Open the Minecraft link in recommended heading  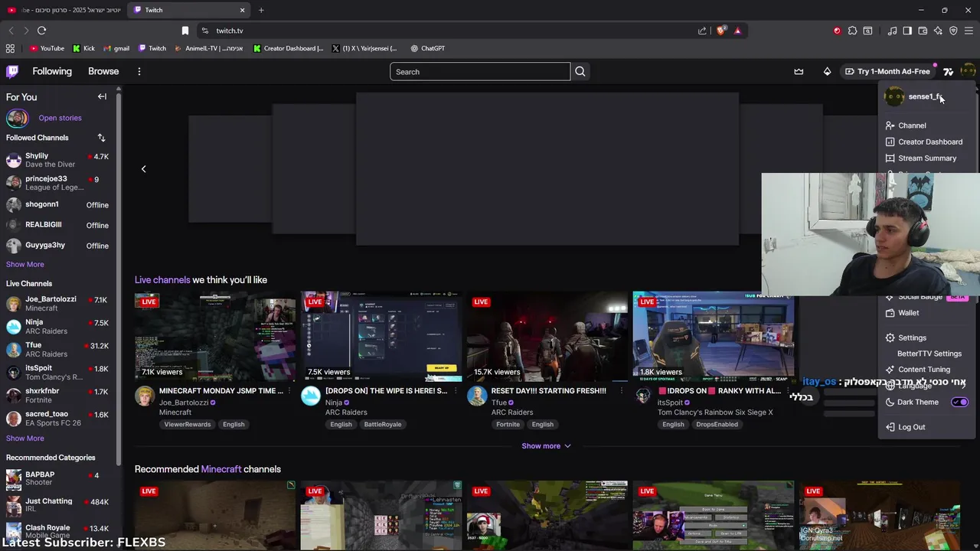point(220,469)
